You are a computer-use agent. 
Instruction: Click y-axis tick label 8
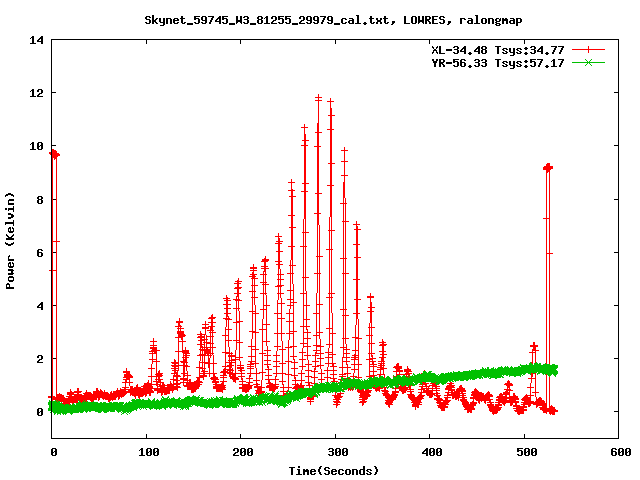point(40,200)
